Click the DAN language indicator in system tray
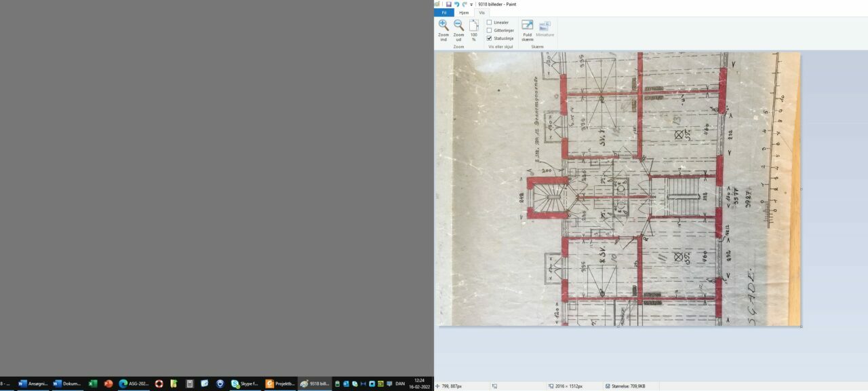 point(400,384)
